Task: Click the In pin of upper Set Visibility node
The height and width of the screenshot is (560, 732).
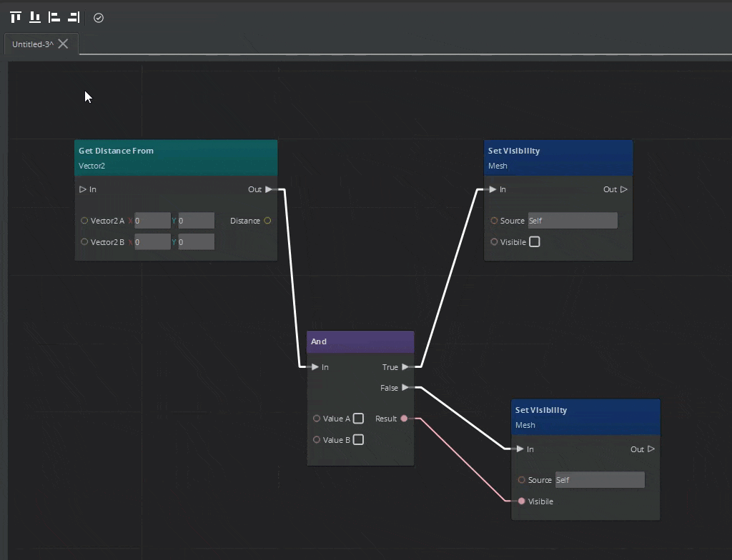Action: 491,189
